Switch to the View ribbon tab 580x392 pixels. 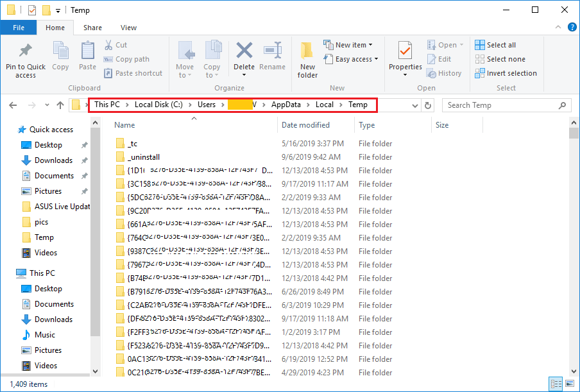pos(128,28)
